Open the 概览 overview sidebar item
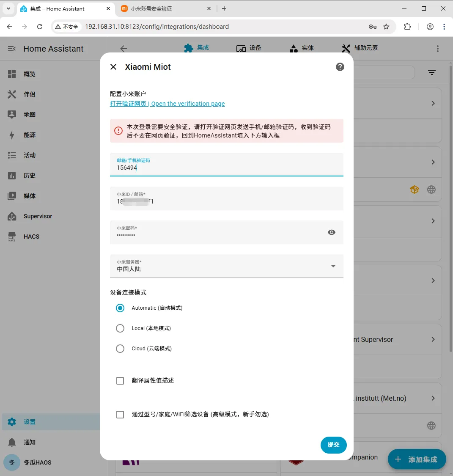Image resolution: width=453 pixels, height=476 pixels. tap(50, 74)
